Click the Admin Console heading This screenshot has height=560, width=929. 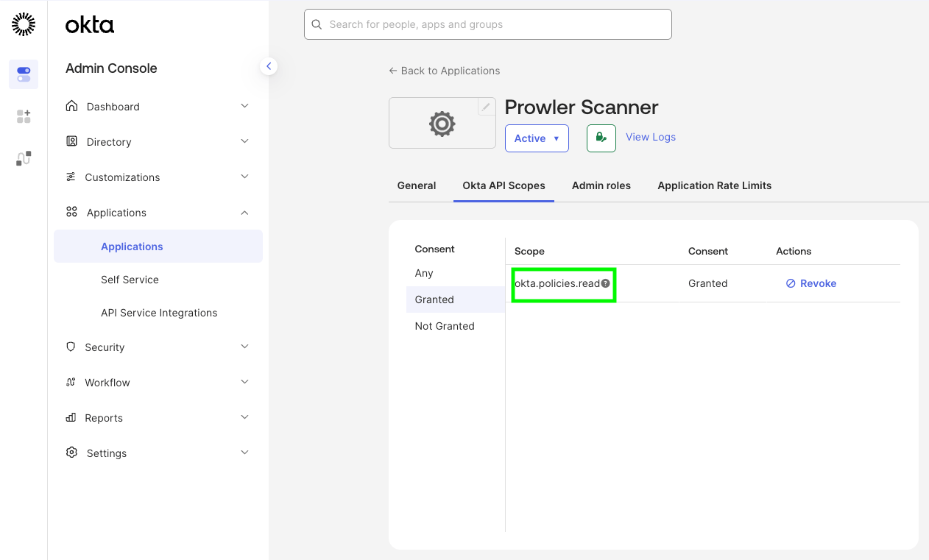tap(111, 68)
